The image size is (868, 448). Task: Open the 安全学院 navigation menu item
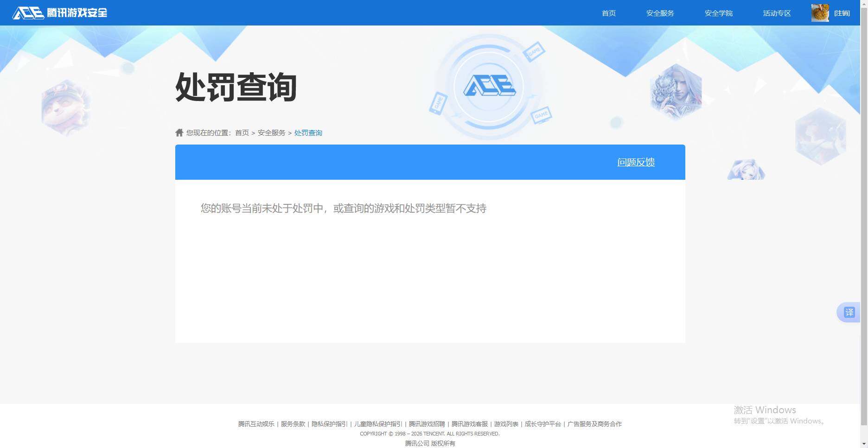718,13
